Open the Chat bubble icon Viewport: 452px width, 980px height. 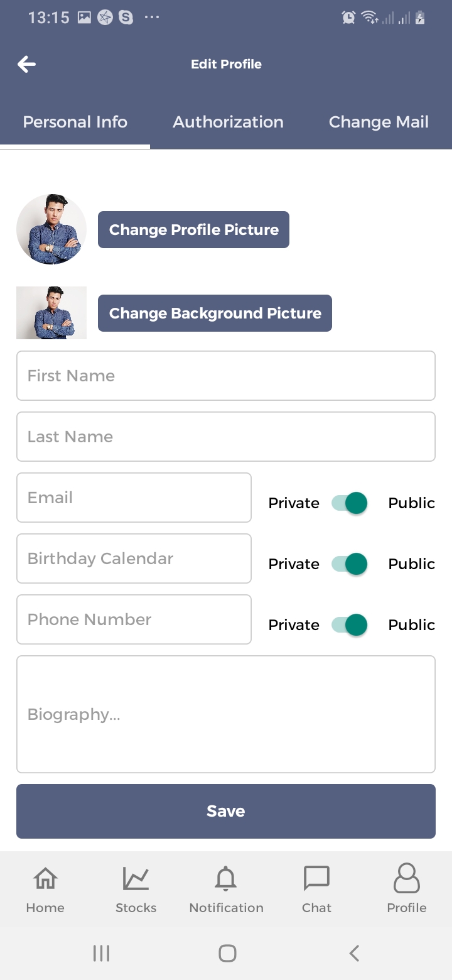point(316,878)
